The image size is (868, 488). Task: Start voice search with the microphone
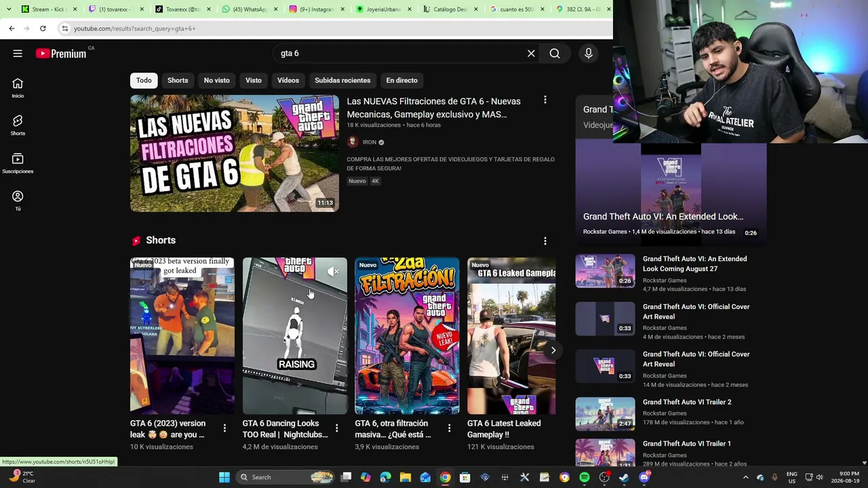click(588, 54)
